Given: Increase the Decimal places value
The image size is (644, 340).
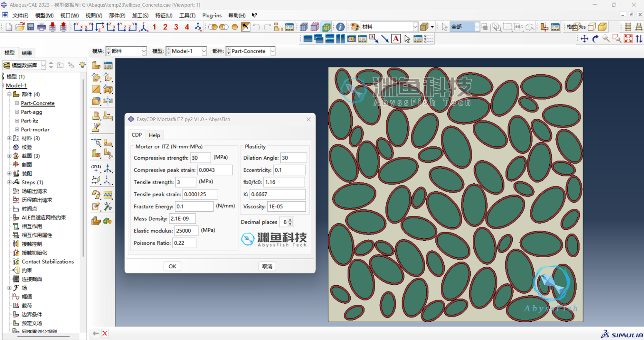Looking at the screenshot, I should 290,220.
